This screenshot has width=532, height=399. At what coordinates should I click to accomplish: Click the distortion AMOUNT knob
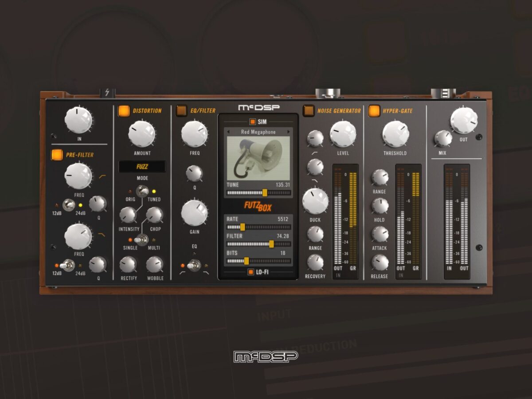pyautogui.click(x=142, y=134)
